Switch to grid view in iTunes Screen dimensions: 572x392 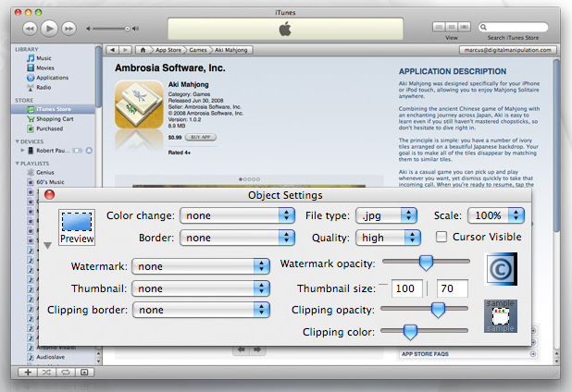452,27
